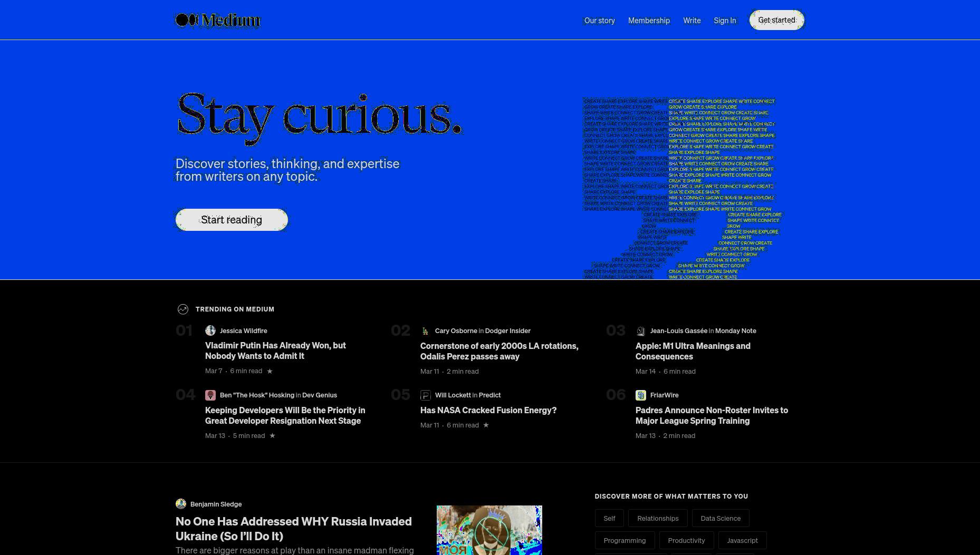This screenshot has height=555, width=980.
Task: Click member-only star on Keeping Developers article
Action: point(273,435)
